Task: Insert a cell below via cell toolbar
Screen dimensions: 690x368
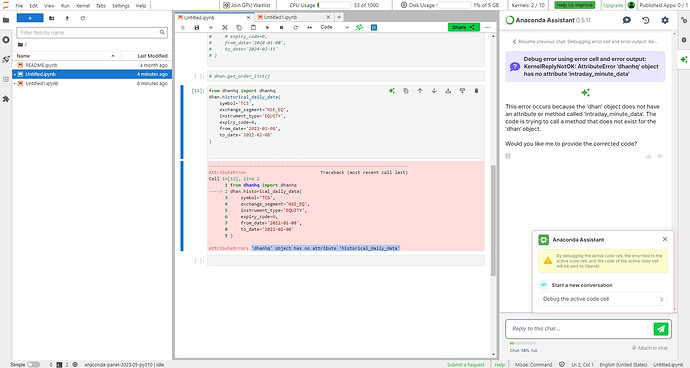Action: 462,91
